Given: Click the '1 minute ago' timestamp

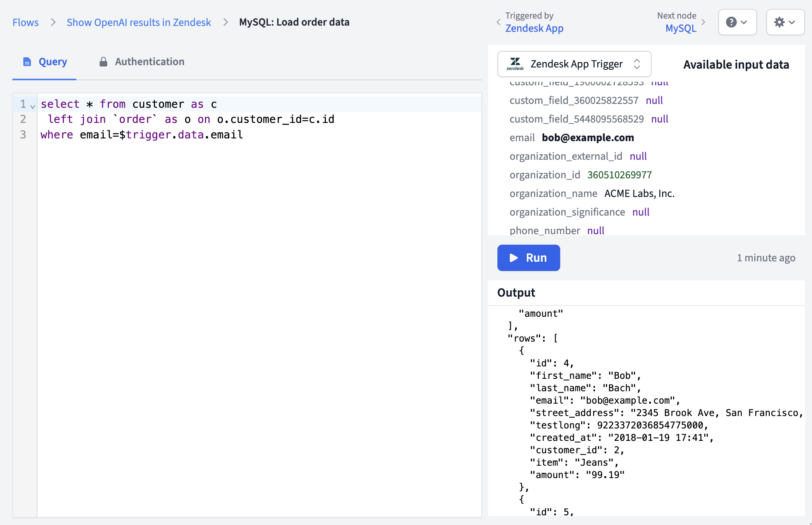Looking at the screenshot, I should click(766, 258).
